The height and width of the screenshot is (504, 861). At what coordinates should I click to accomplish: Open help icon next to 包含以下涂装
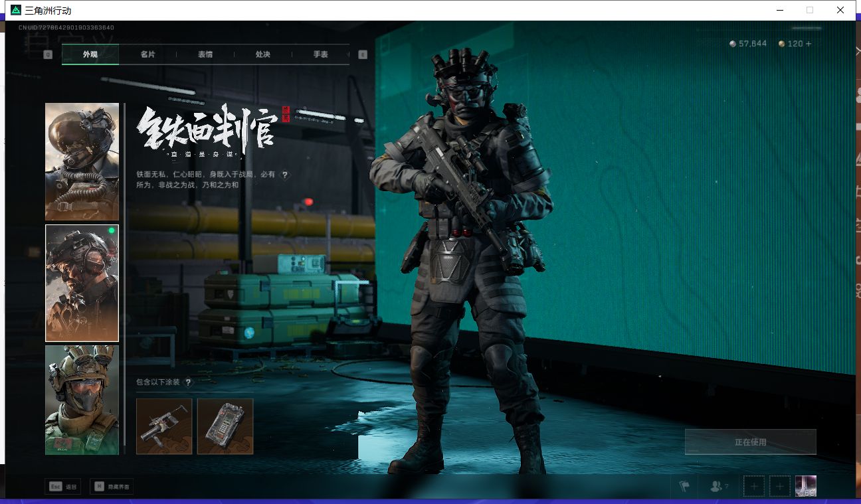(x=189, y=382)
